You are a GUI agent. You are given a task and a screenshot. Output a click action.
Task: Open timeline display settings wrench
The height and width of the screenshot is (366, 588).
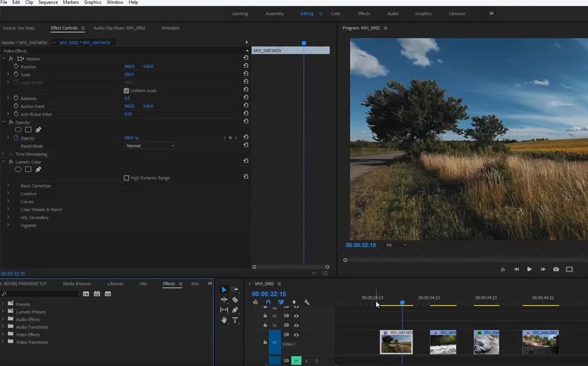pyautogui.click(x=307, y=302)
